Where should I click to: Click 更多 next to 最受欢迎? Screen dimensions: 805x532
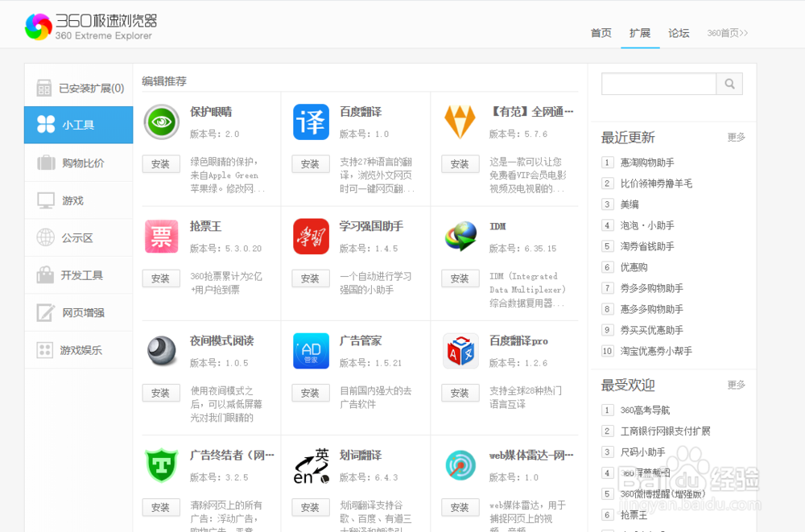[x=737, y=385]
